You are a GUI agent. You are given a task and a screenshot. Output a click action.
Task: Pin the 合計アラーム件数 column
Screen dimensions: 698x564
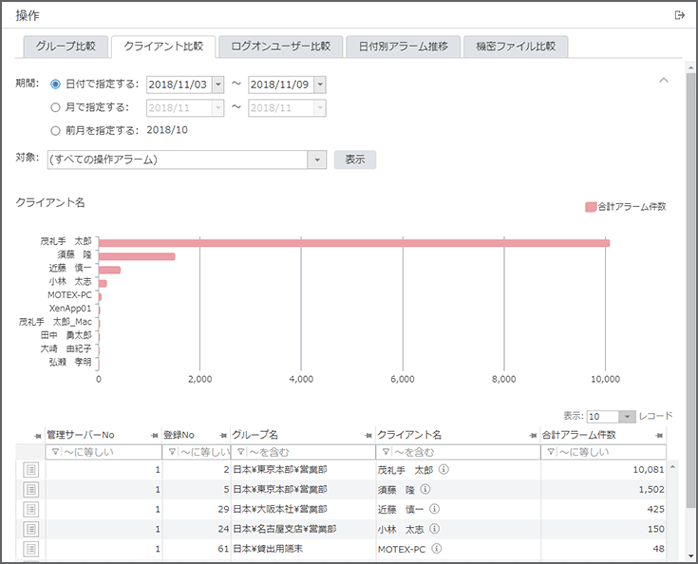click(659, 435)
